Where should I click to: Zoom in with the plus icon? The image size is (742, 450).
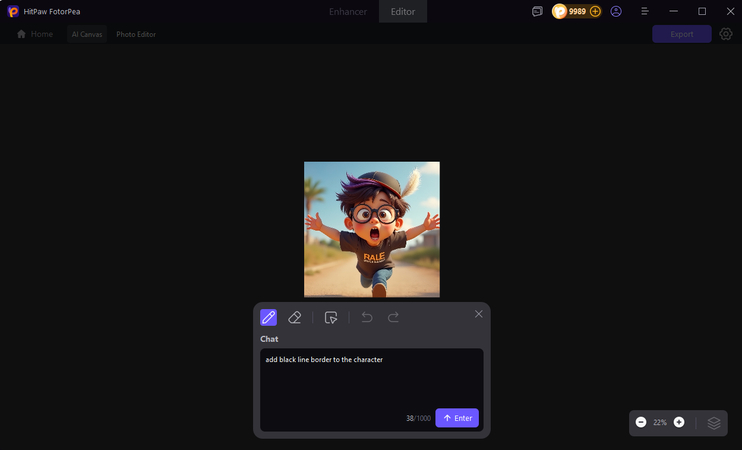(679, 422)
